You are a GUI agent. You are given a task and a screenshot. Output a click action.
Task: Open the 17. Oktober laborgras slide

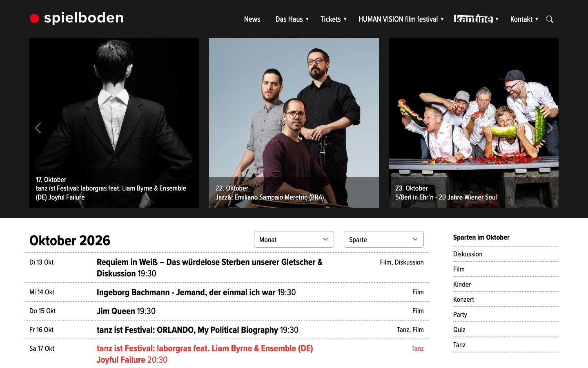tap(114, 123)
